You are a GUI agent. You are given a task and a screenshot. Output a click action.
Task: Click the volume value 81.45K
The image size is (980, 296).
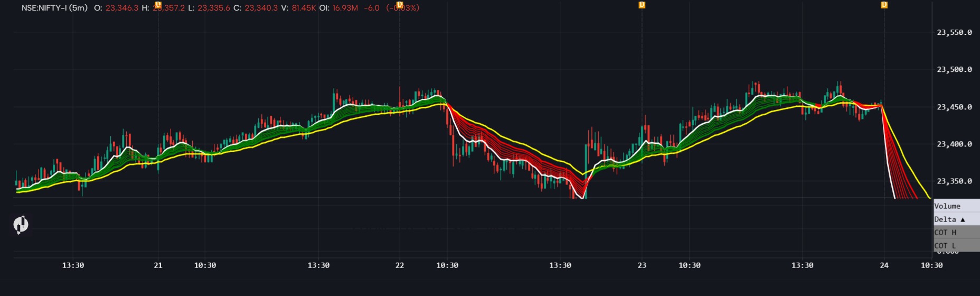(x=304, y=8)
